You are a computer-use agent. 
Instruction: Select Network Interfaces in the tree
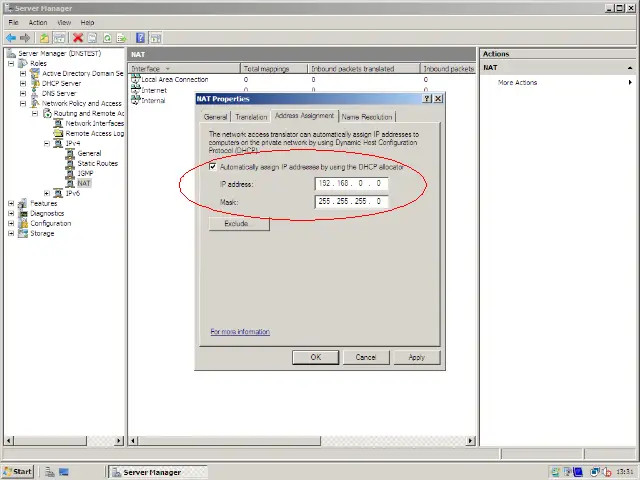click(x=94, y=123)
